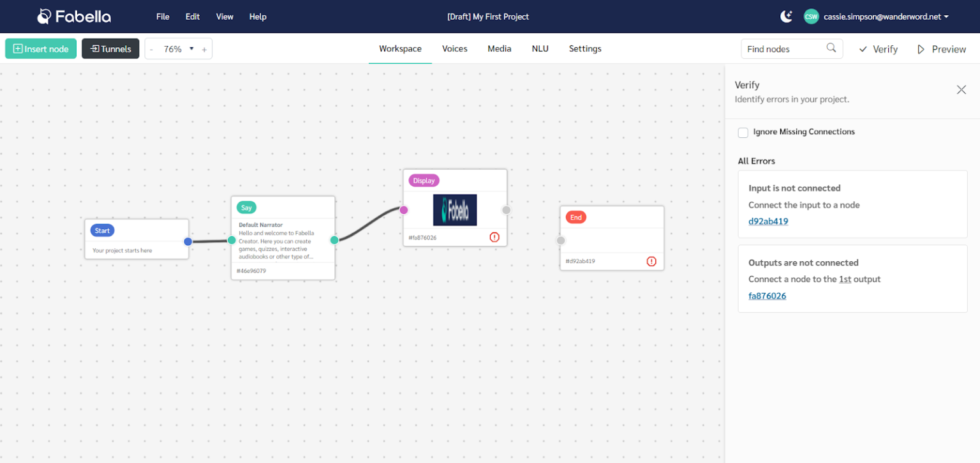This screenshot has height=463, width=980.
Task: Open the File menu
Action: (163, 17)
